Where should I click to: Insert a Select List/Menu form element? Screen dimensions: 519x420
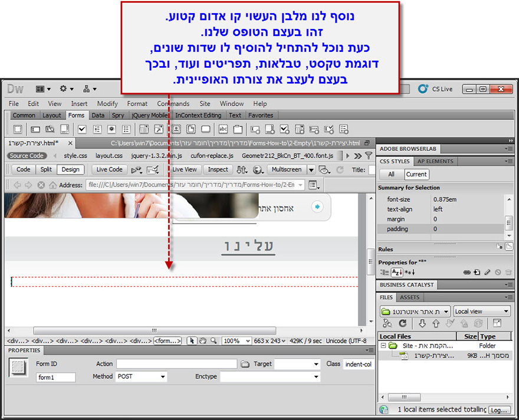point(144,129)
